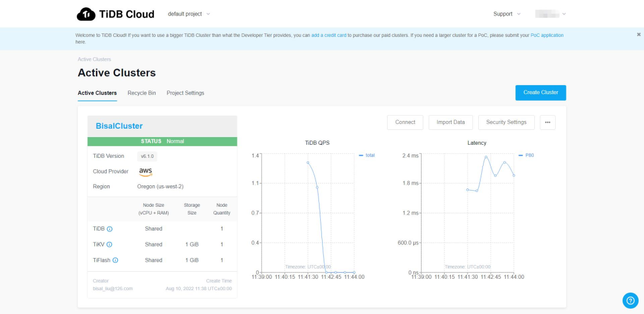Click the peak 2.4 ms Latency data point
The image size is (644, 314).
pos(486,157)
